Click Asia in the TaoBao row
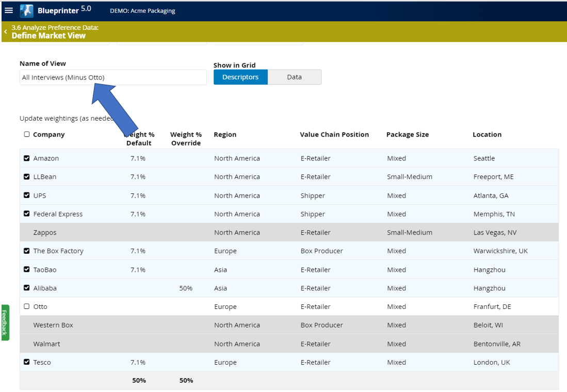Image resolution: width=567 pixels, height=392 pixels. coord(221,270)
